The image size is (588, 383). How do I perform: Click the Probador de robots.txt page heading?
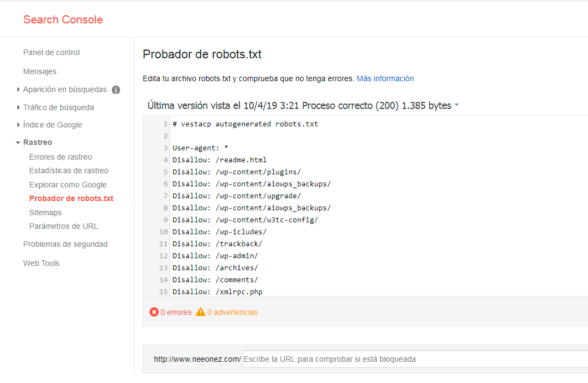202,54
